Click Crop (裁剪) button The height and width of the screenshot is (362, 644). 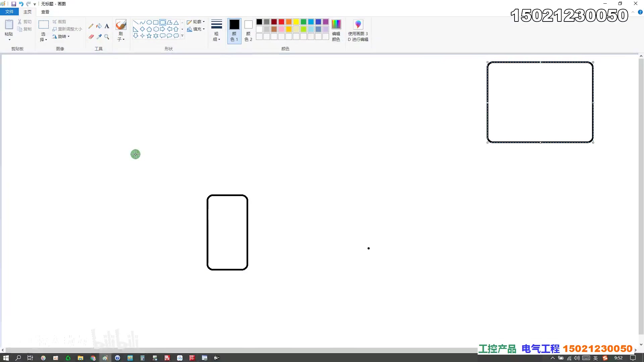[59, 21]
